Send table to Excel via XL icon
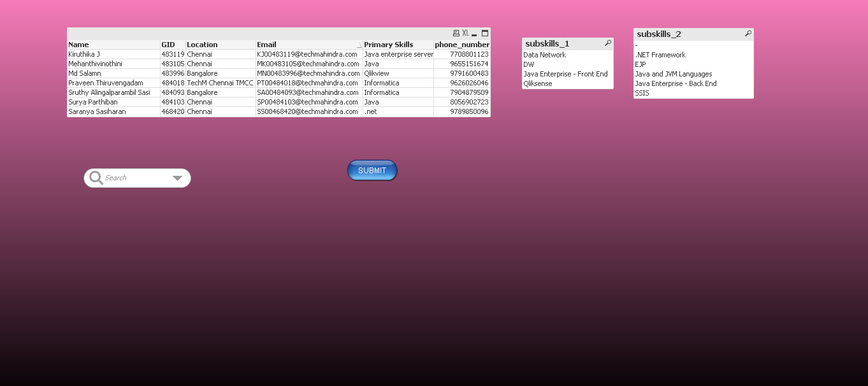Screen dimensions: 868x386 tap(465, 33)
